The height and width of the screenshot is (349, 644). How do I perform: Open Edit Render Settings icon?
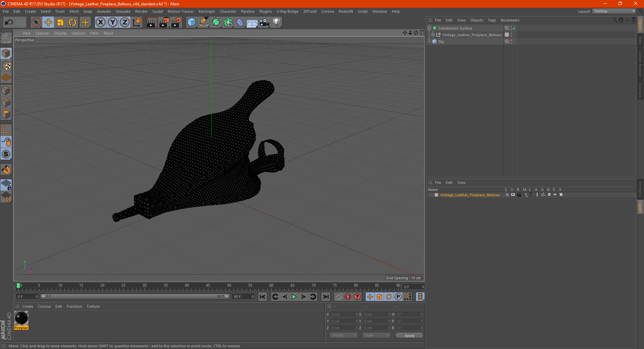(x=176, y=22)
